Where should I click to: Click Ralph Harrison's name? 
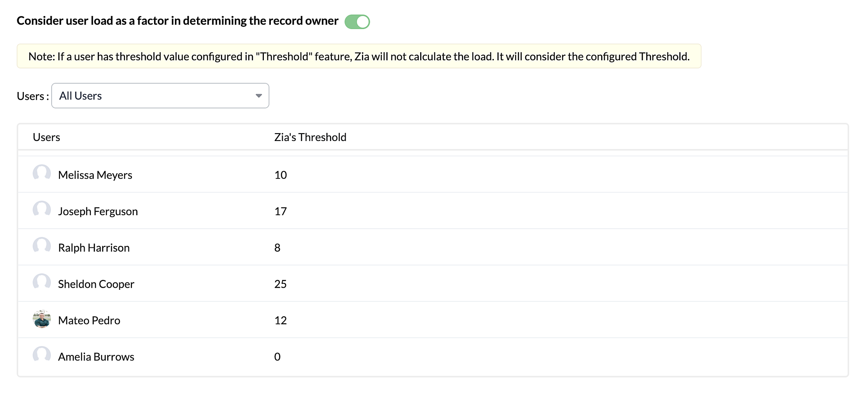[x=94, y=248]
